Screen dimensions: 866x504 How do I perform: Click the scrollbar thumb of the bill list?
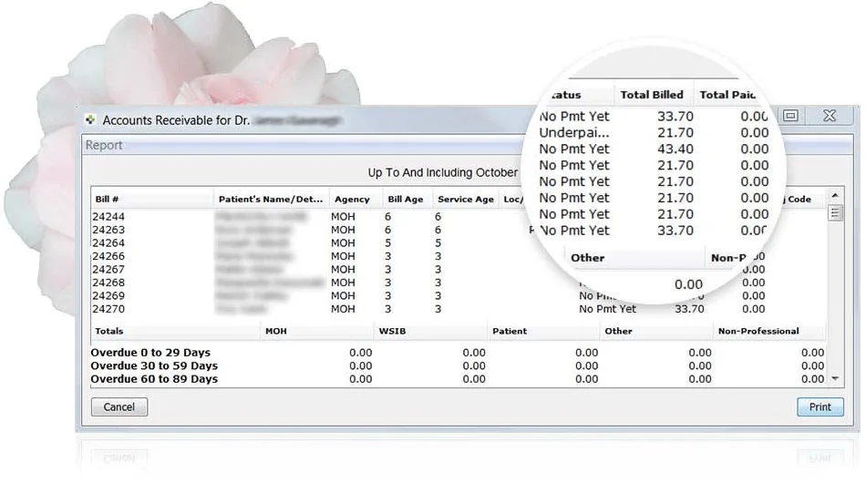(835, 213)
